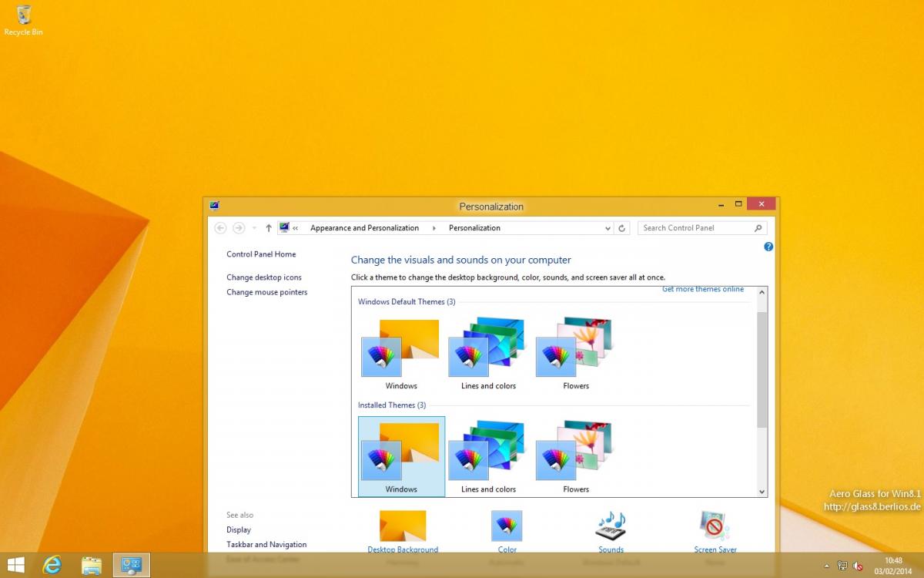The width and height of the screenshot is (924, 578).
Task: Close the Personalization window
Action: (761, 204)
